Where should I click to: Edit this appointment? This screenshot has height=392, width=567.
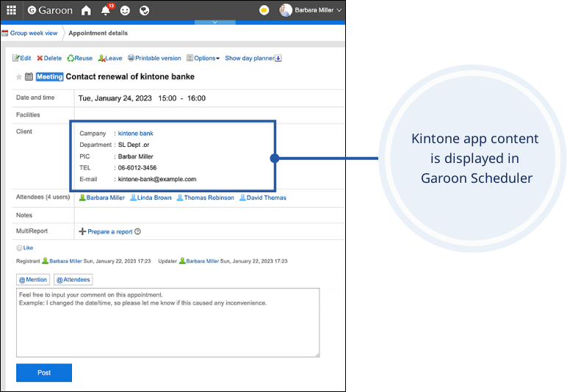click(x=22, y=58)
